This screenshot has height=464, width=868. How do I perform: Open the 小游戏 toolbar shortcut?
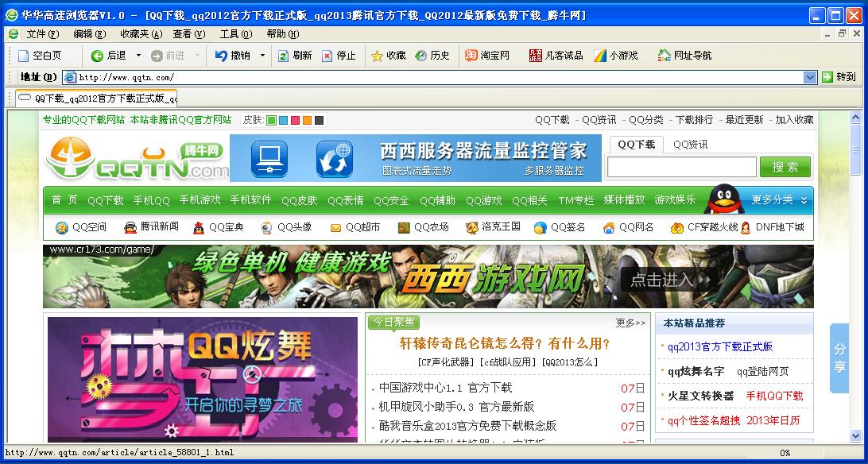(x=615, y=56)
